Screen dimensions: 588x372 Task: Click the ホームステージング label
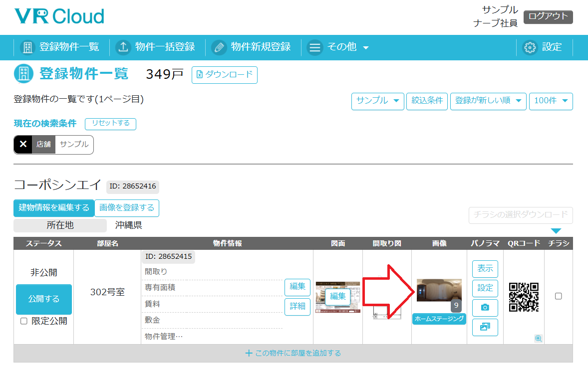(x=439, y=319)
